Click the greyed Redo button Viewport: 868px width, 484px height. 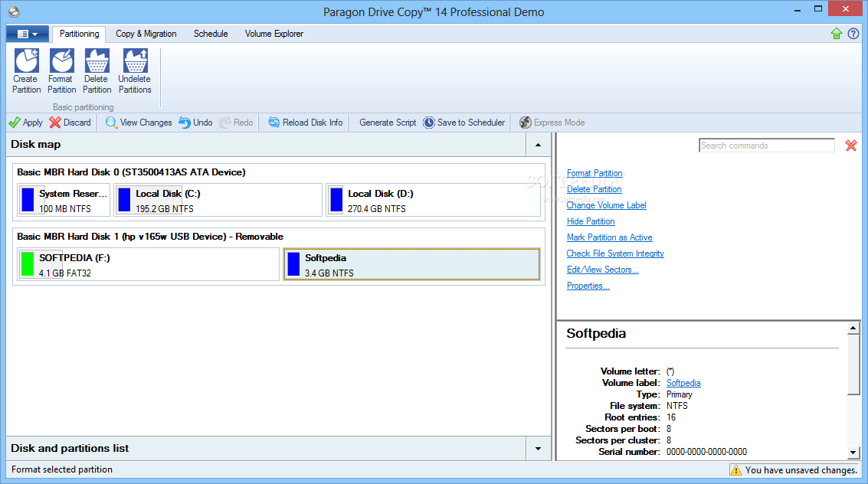coord(237,123)
